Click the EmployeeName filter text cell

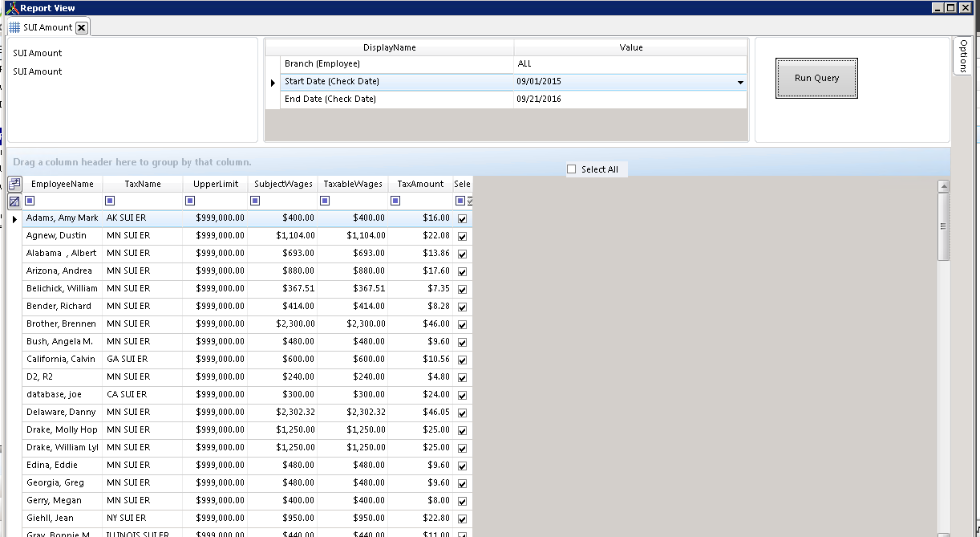pyautogui.click(x=69, y=201)
